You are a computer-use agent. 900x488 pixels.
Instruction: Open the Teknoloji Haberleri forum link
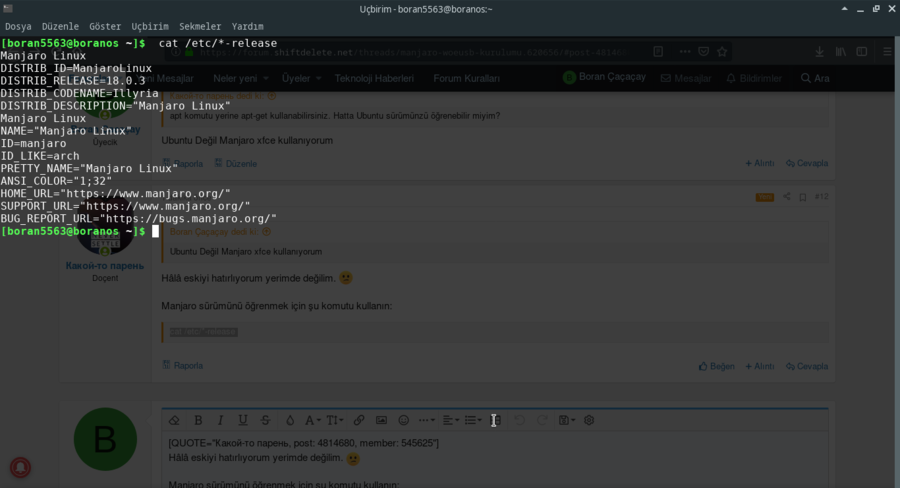[374, 78]
